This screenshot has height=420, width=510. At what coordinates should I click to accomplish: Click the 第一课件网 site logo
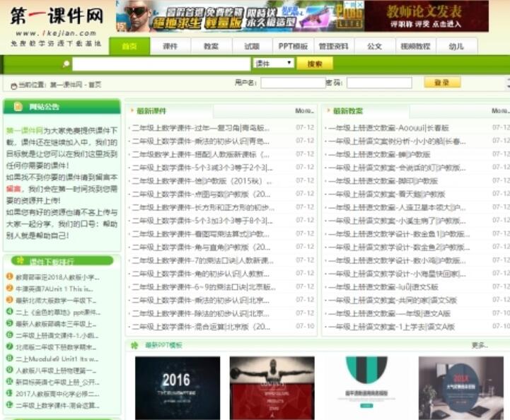click(x=57, y=17)
